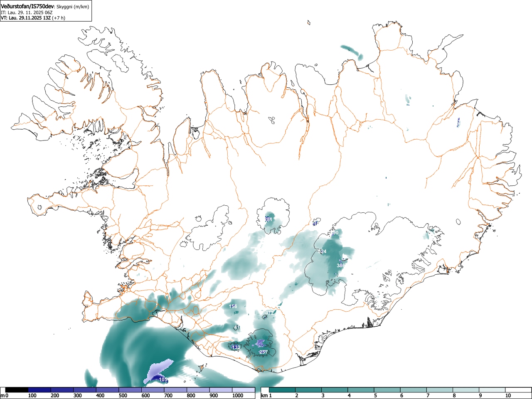Click the 'Skyggni (m/km)' parameter label

73,7
